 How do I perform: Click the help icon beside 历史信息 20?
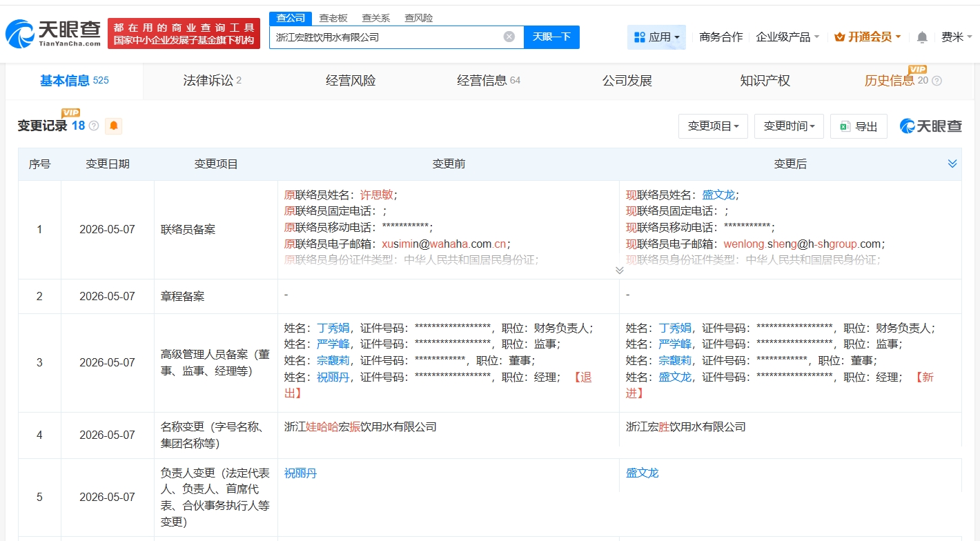pyautogui.click(x=937, y=81)
